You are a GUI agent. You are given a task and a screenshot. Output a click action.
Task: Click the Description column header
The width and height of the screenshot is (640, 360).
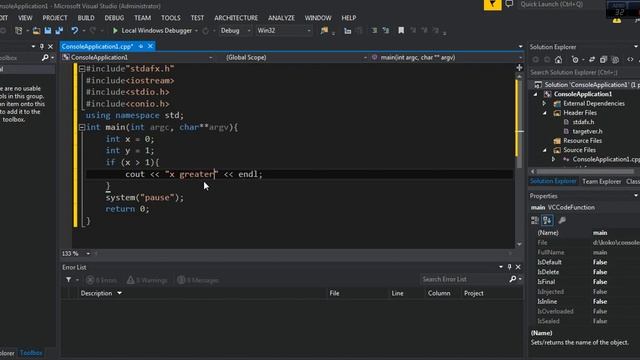[96, 293]
